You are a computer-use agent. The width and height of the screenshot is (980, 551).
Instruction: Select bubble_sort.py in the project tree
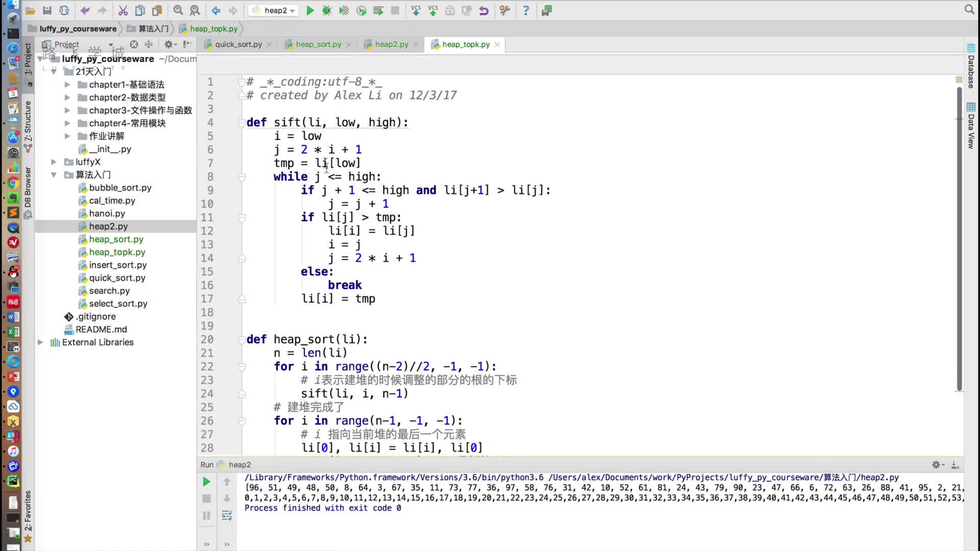point(120,188)
